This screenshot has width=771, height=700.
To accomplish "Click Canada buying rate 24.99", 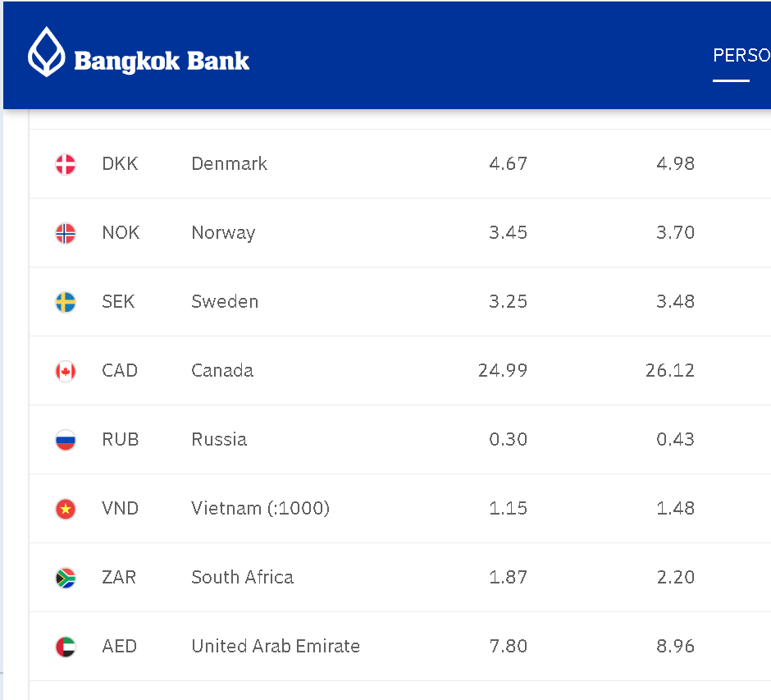I will 502,371.
